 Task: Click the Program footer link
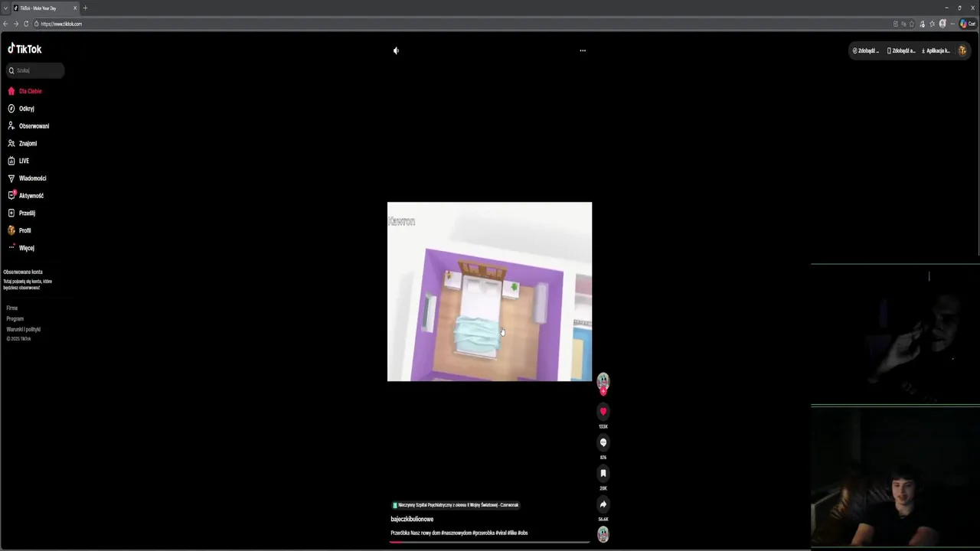pos(15,318)
